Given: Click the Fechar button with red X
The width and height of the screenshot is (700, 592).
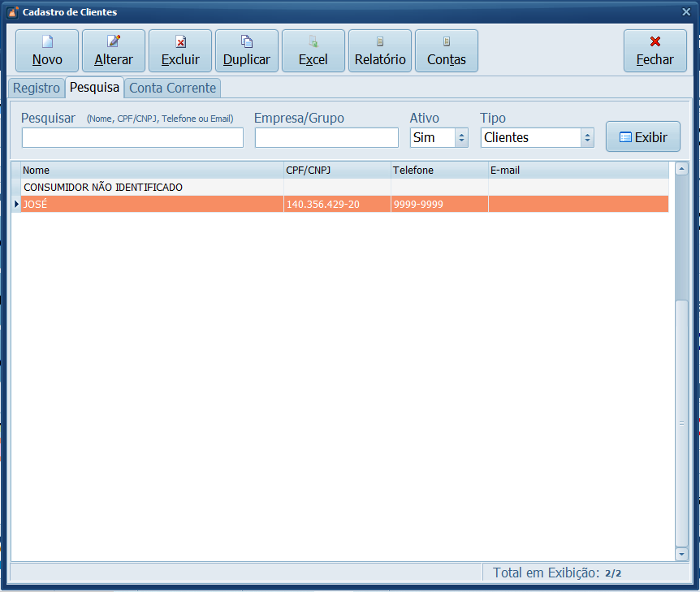Looking at the screenshot, I should click(x=655, y=51).
